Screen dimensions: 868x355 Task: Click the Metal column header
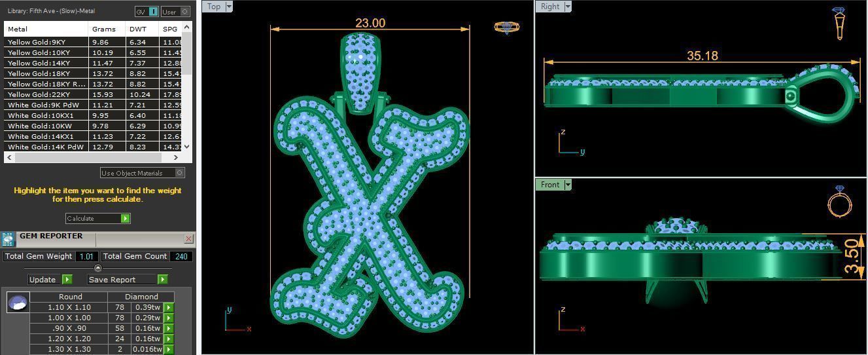pos(46,29)
